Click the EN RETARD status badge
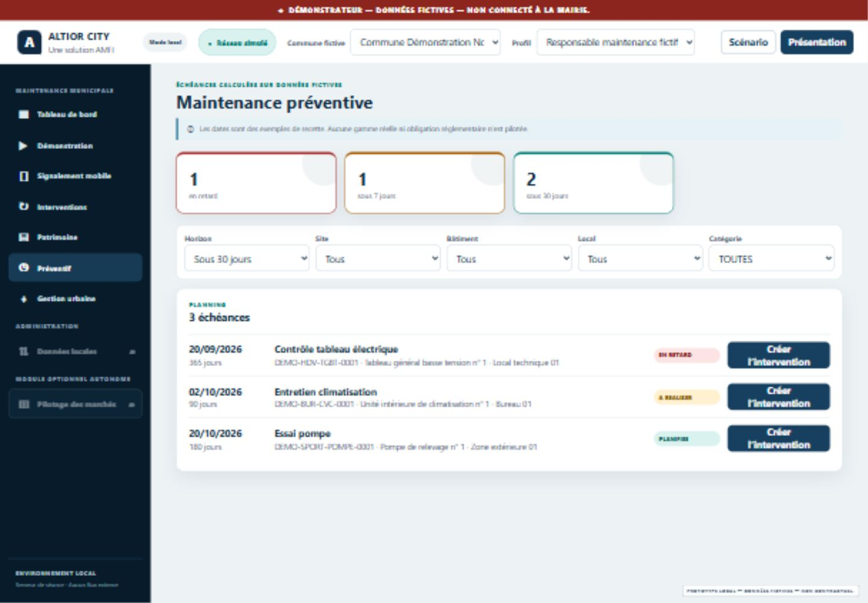The width and height of the screenshot is (868, 603). click(687, 355)
